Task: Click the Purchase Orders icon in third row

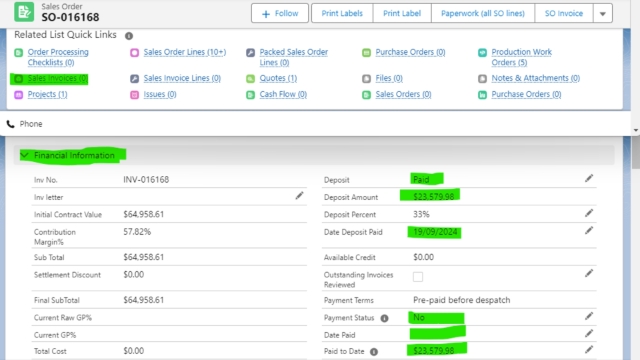Action: (x=482, y=95)
